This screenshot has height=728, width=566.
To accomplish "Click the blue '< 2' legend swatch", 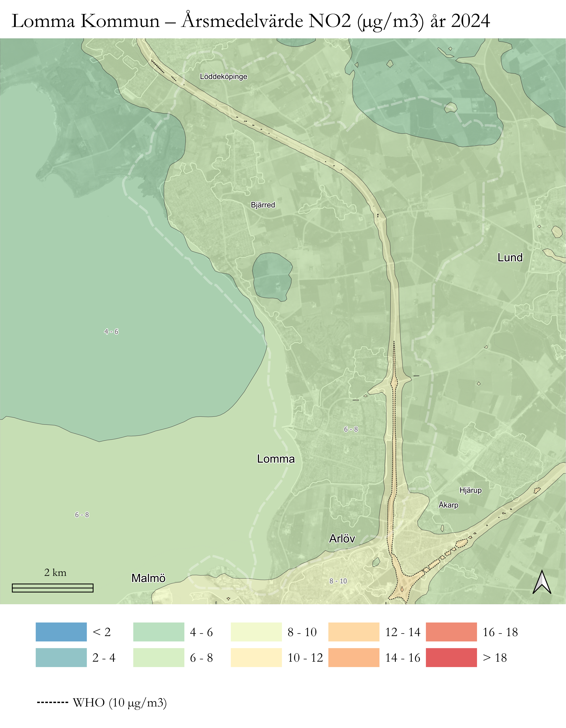I will [61, 632].
